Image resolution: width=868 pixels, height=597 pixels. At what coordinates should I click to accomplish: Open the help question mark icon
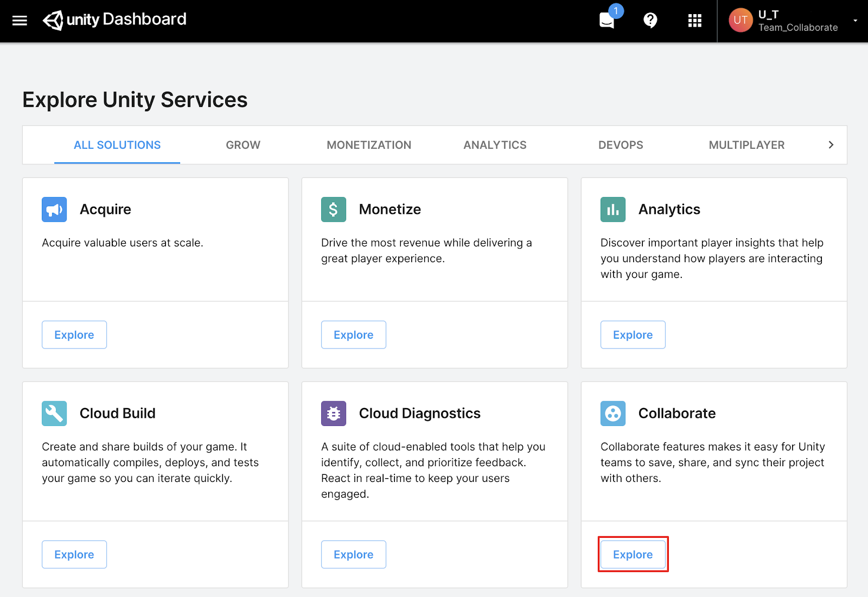650,21
